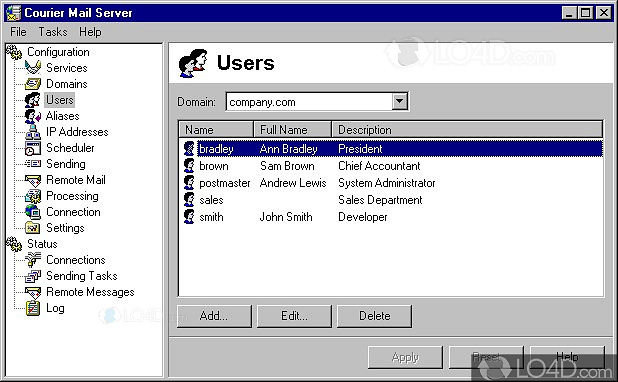Click the Full Name column header
The image size is (618, 382).
coord(292,130)
